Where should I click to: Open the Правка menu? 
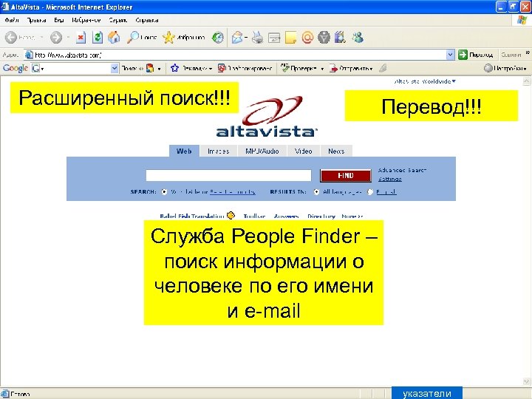pos(36,20)
